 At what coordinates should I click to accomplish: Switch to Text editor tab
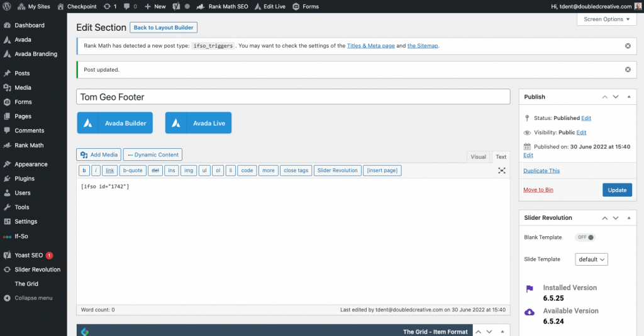click(501, 157)
